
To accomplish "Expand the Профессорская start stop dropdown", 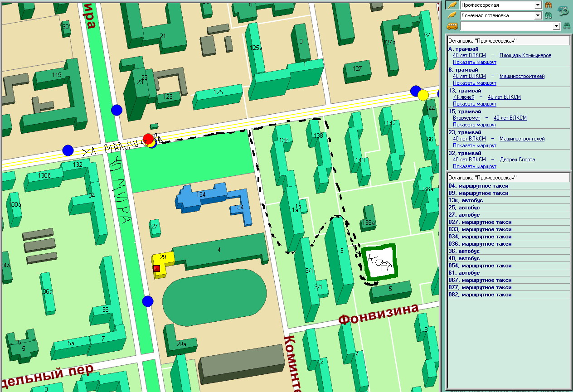I will click(x=538, y=5).
